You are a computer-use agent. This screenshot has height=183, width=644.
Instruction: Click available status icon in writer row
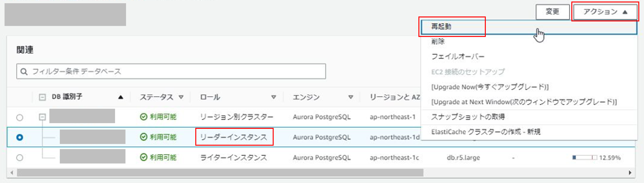tap(143, 157)
